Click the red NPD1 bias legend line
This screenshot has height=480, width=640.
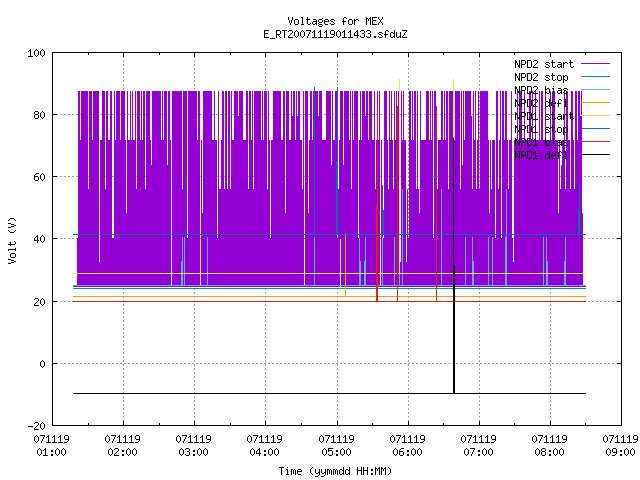pyautogui.click(x=596, y=142)
